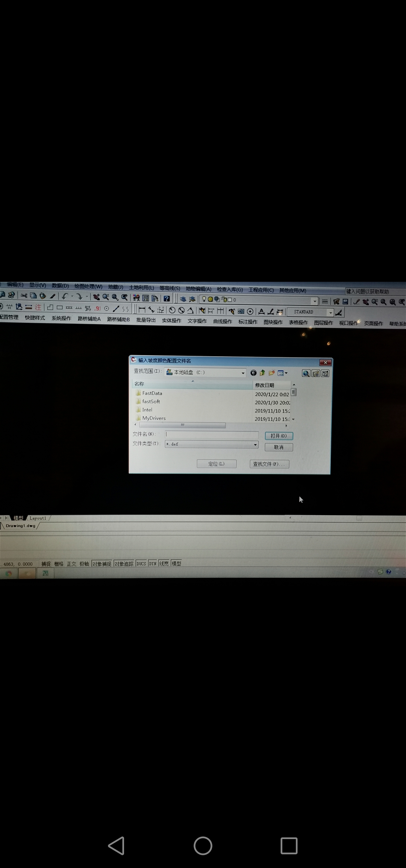The image size is (406, 868).
Task: Click the undo arrow icon
Action: pos(65,296)
